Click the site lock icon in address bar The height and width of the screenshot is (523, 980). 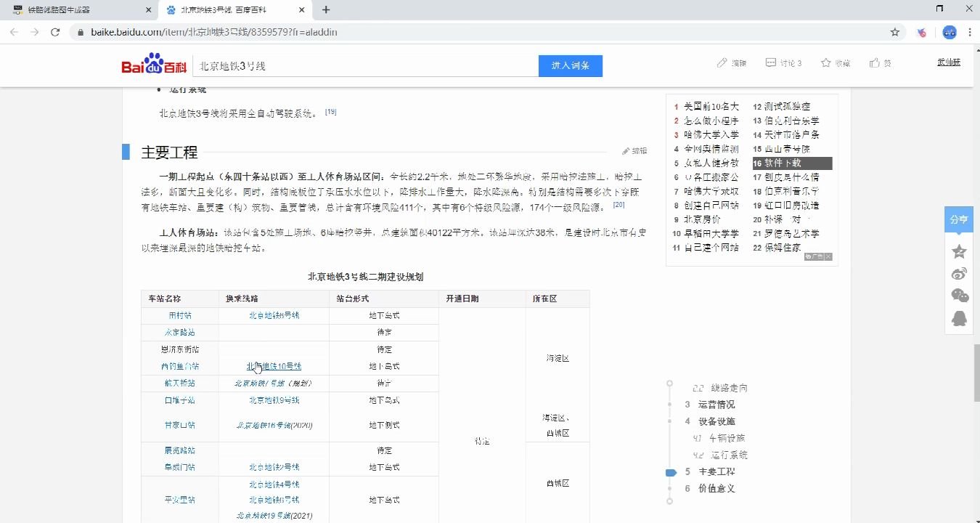tap(81, 32)
